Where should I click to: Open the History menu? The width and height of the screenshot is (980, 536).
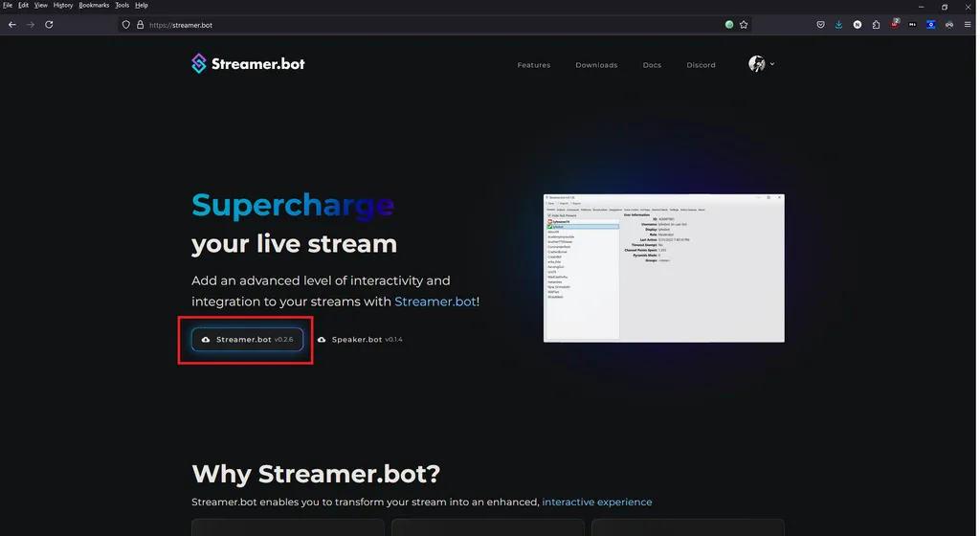pyautogui.click(x=63, y=5)
